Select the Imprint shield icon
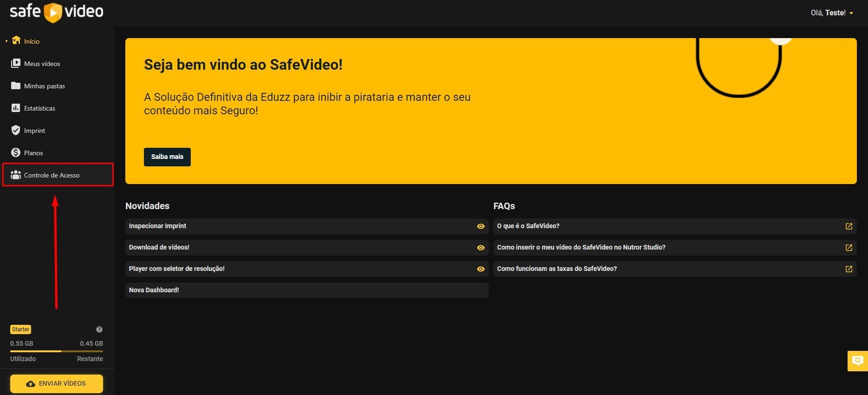 [x=16, y=130]
